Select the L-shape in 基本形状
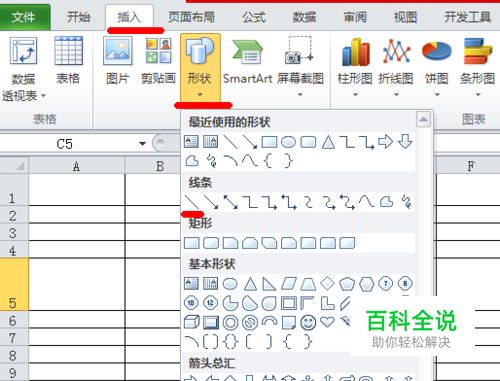The image size is (500, 381). point(328,303)
